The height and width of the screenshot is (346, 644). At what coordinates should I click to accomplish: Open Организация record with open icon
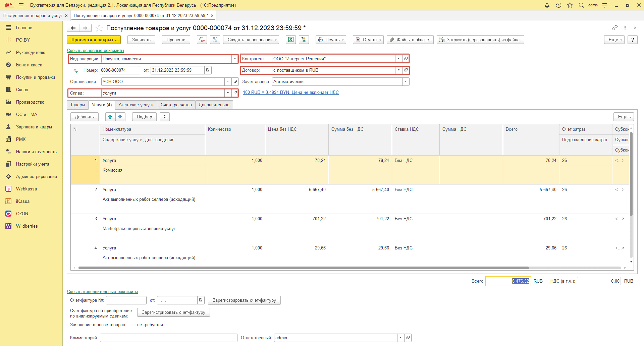pos(235,82)
